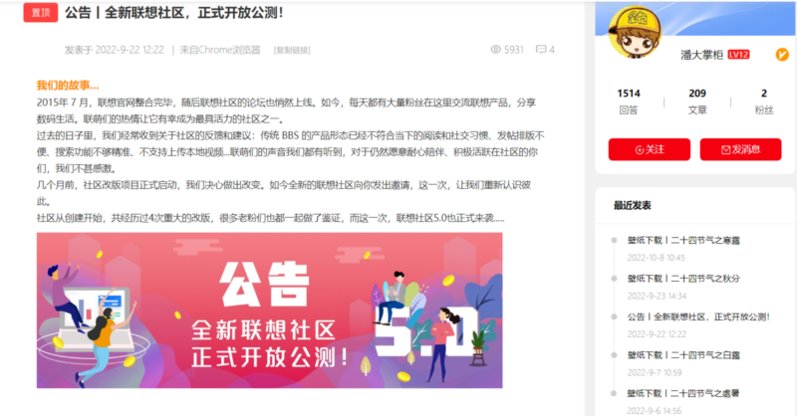Screen dimensions: 797x416
Task: Open the 壁纸下载 二十四节气之秋分 post
Action: click(x=684, y=278)
